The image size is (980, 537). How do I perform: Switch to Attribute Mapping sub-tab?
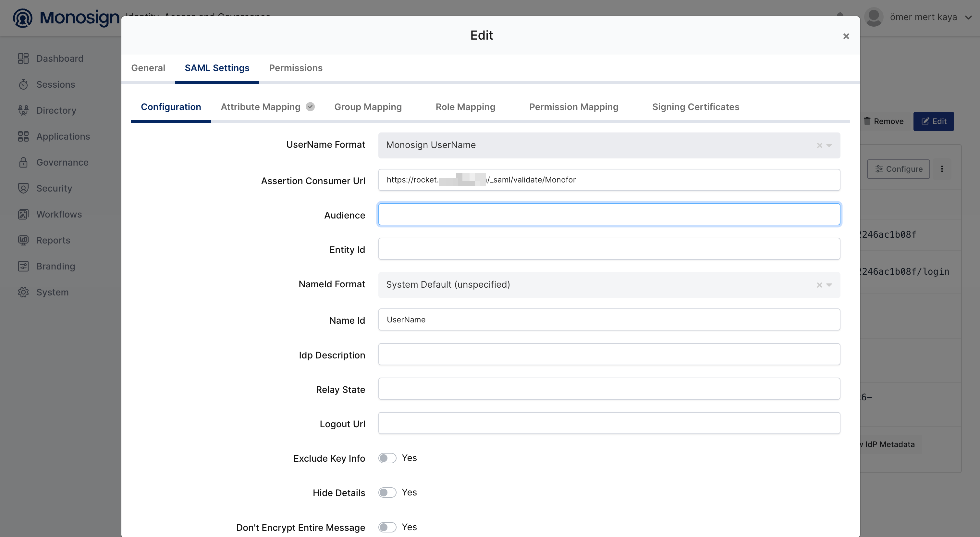pos(260,107)
